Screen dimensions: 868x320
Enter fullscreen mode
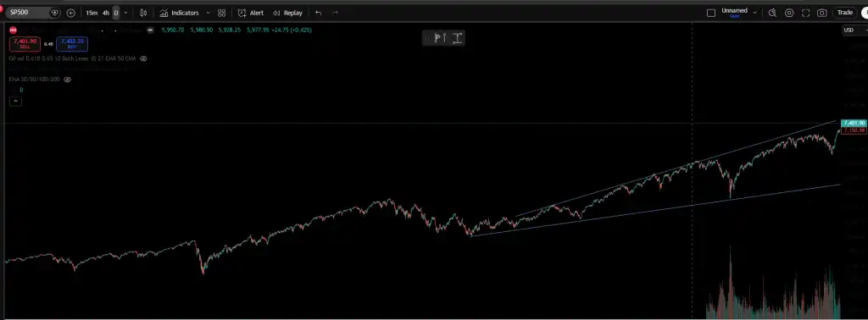point(805,13)
